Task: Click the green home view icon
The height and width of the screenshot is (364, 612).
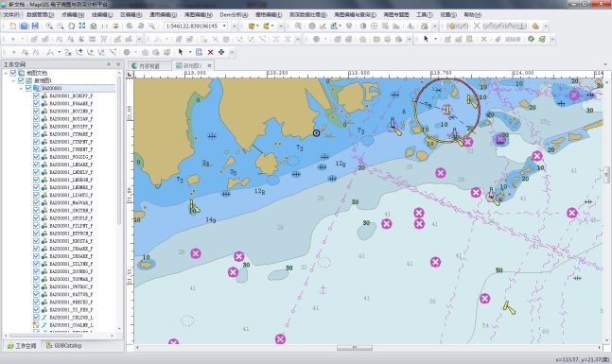Action: (94, 26)
